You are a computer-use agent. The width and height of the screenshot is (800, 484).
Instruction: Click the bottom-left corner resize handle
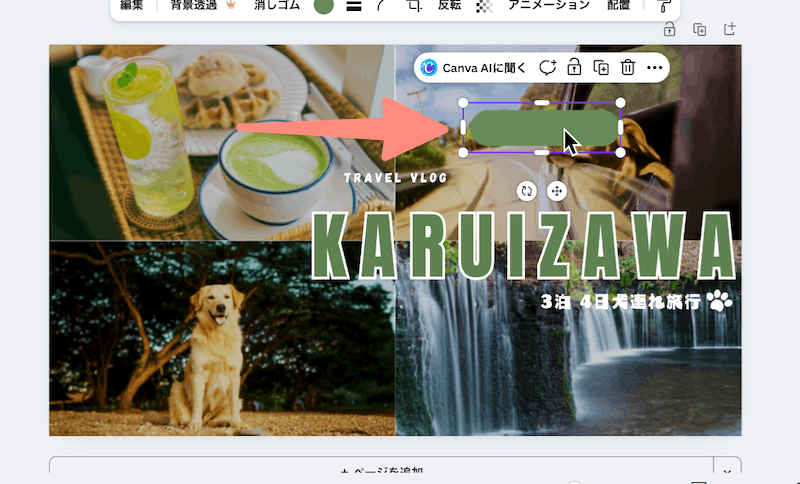463,152
